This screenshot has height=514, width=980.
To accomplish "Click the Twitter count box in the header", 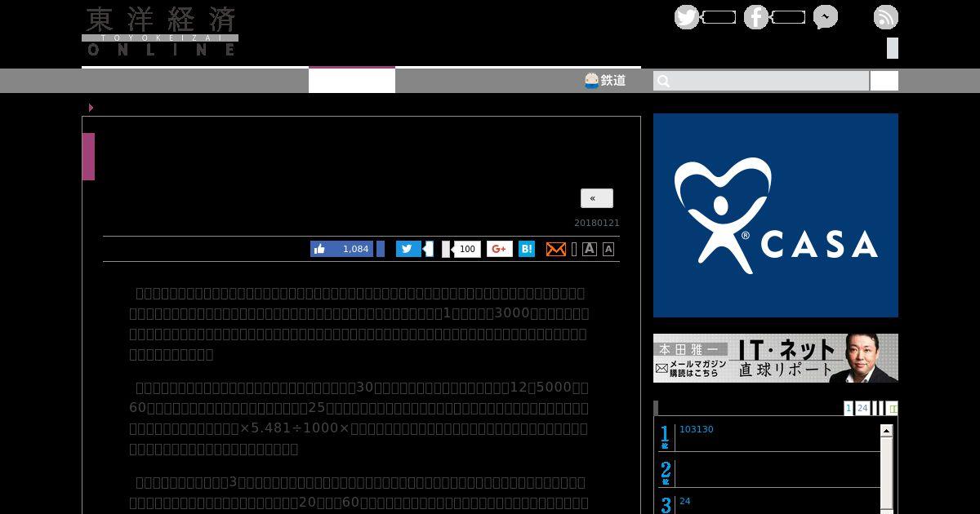I will (719, 17).
